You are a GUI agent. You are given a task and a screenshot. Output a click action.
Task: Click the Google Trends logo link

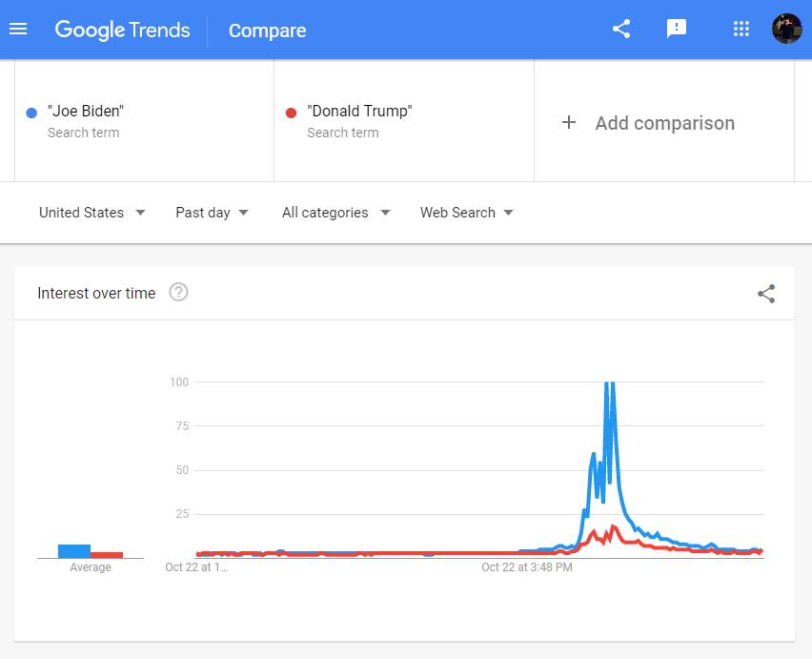pyautogui.click(x=122, y=30)
